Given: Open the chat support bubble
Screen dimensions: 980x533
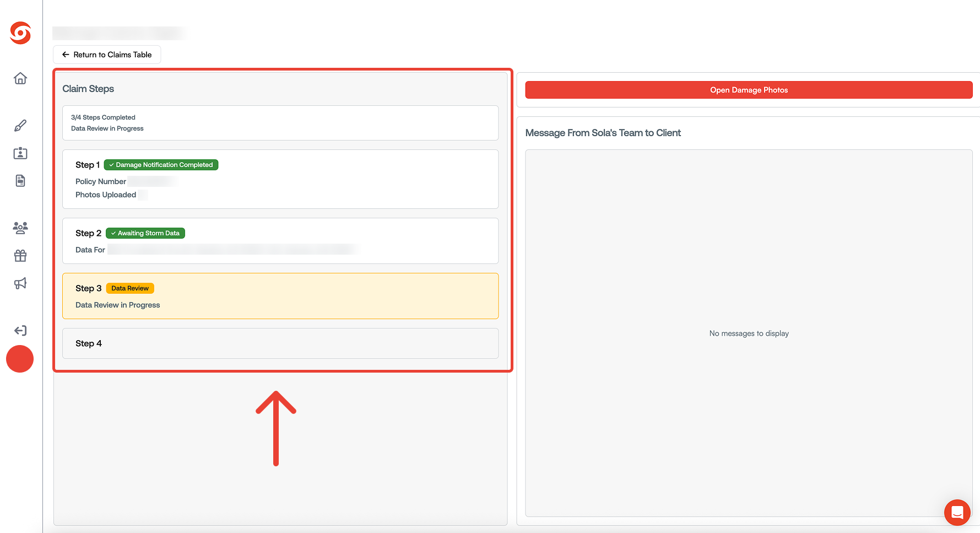Looking at the screenshot, I should pyautogui.click(x=957, y=512).
